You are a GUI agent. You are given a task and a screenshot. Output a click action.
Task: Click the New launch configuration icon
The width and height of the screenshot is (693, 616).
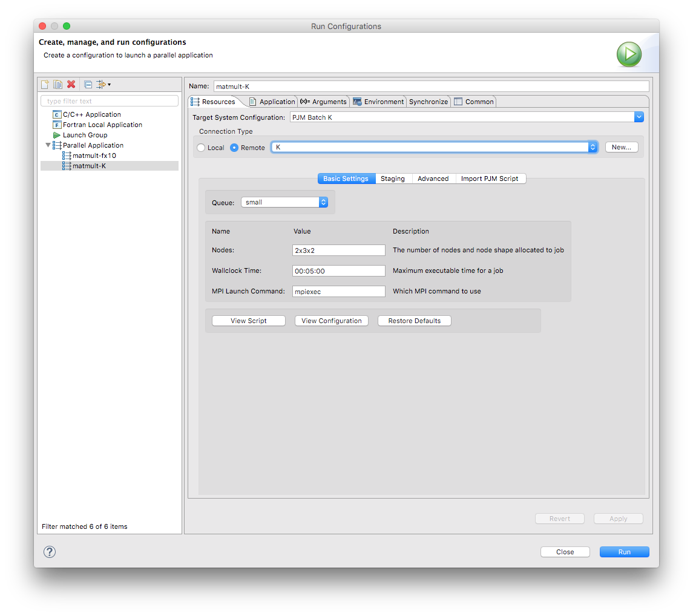coord(45,84)
